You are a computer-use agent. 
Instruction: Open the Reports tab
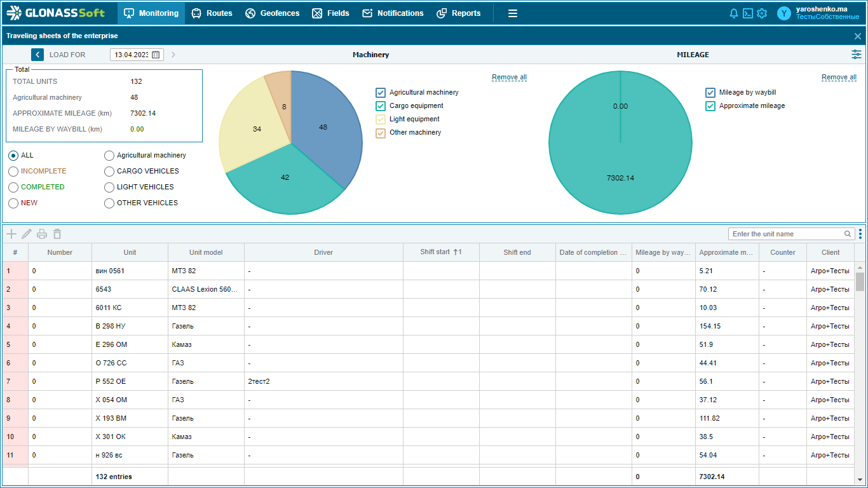459,13
